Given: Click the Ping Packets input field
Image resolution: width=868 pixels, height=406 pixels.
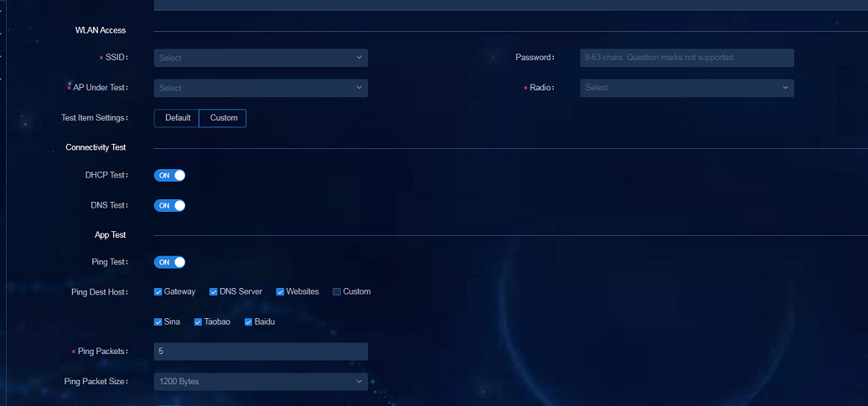Looking at the screenshot, I should [261, 352].
